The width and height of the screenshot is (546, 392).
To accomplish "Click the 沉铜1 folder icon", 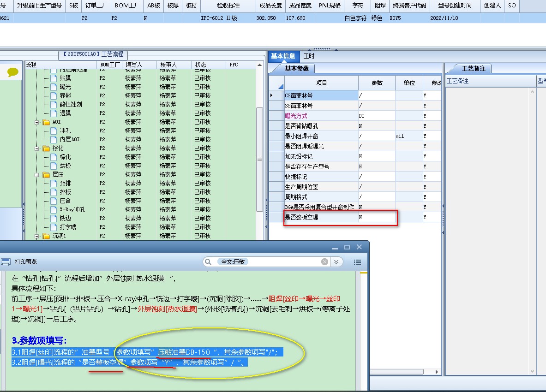I will pyautogui.click(x=46, y=236).
